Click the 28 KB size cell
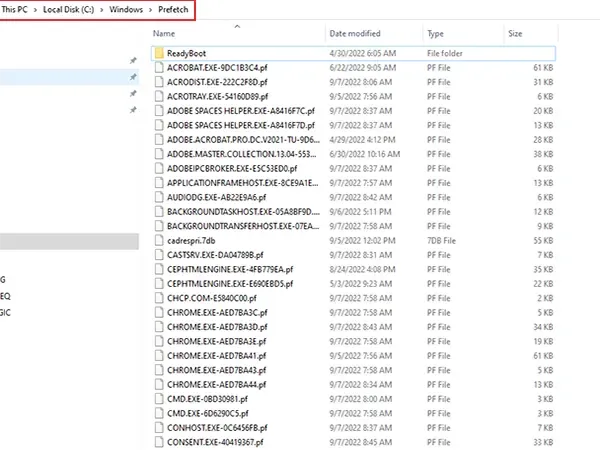 pyautogui.click(x=543, y=140)
